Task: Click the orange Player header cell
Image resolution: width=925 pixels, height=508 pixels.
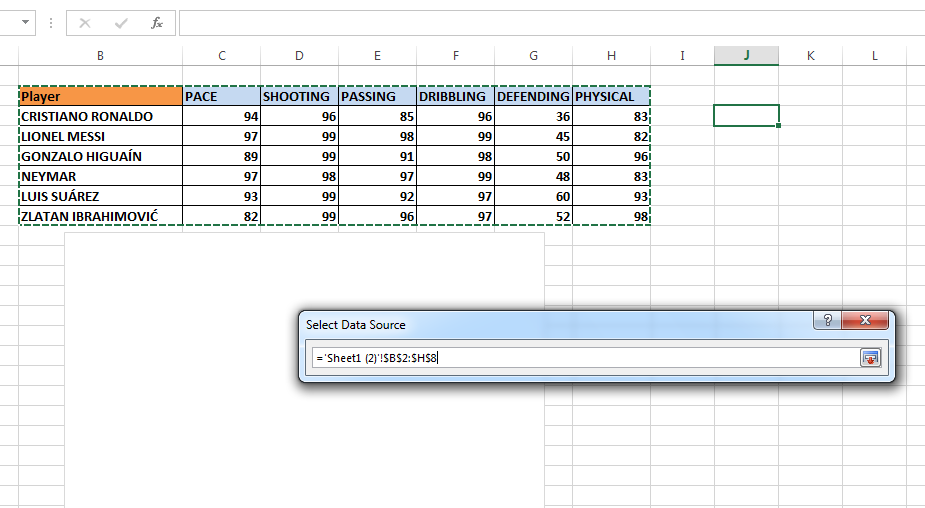Action: coord(100,96)
